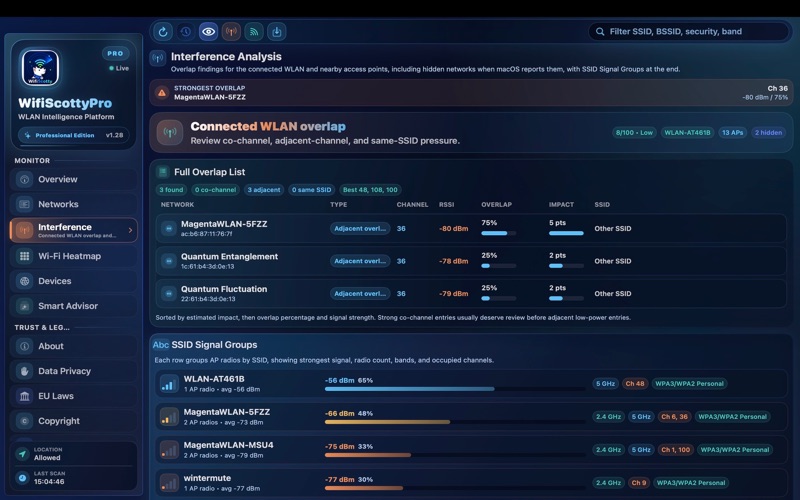Click the orange antenna toolbar icon
The image size is (800, 500).
pyautogui.click(x=231, y=32)
